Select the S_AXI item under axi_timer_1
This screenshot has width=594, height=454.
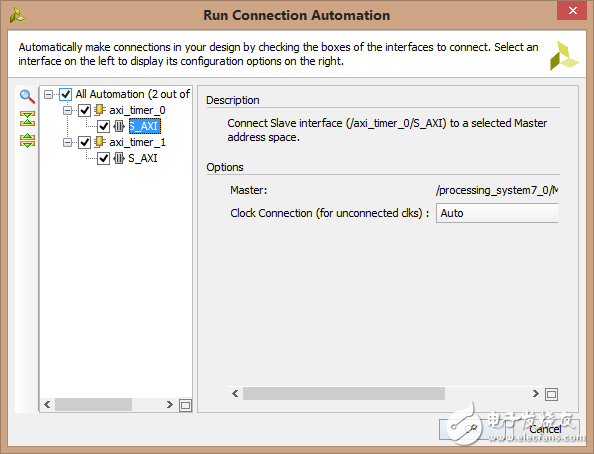coord(143,158)
